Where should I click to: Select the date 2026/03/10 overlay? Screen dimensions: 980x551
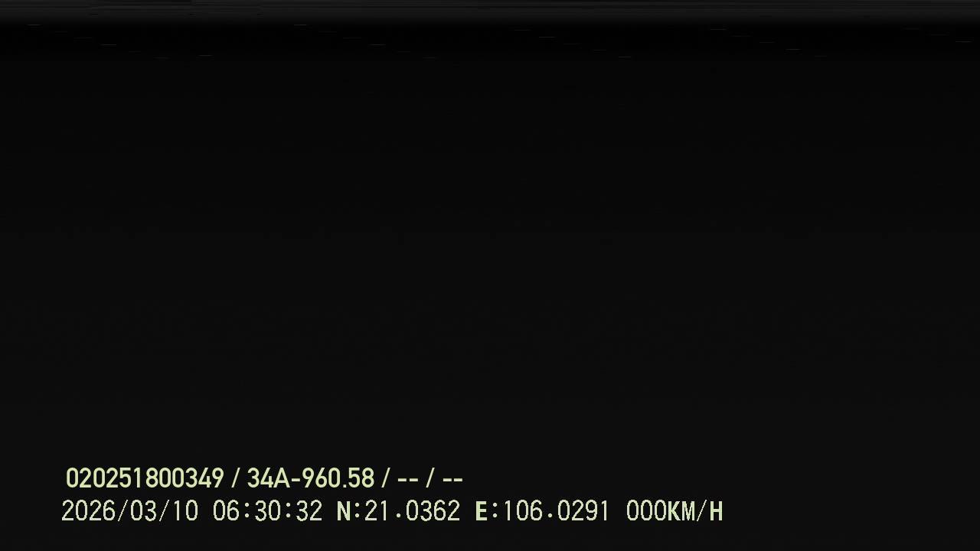[x=129, y=511]
